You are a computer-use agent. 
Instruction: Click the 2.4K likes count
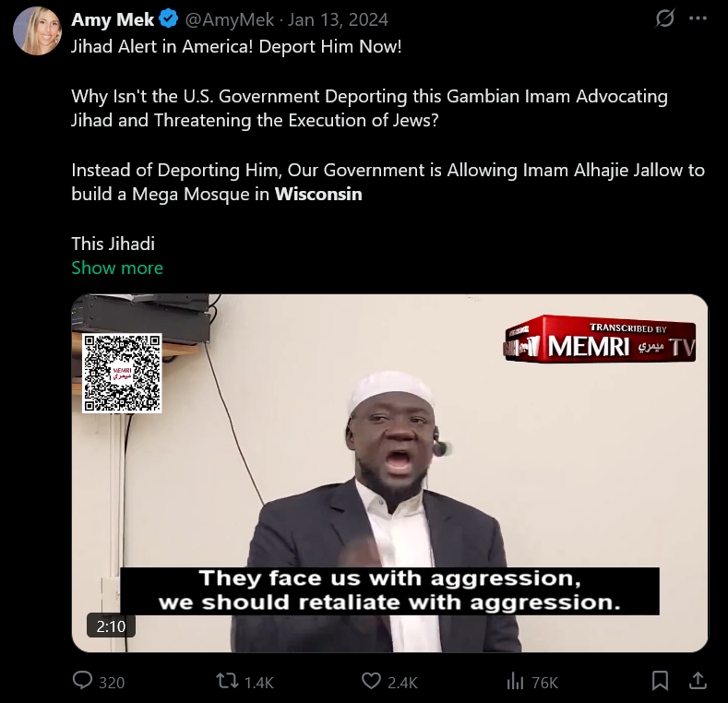tap(402, 683)
